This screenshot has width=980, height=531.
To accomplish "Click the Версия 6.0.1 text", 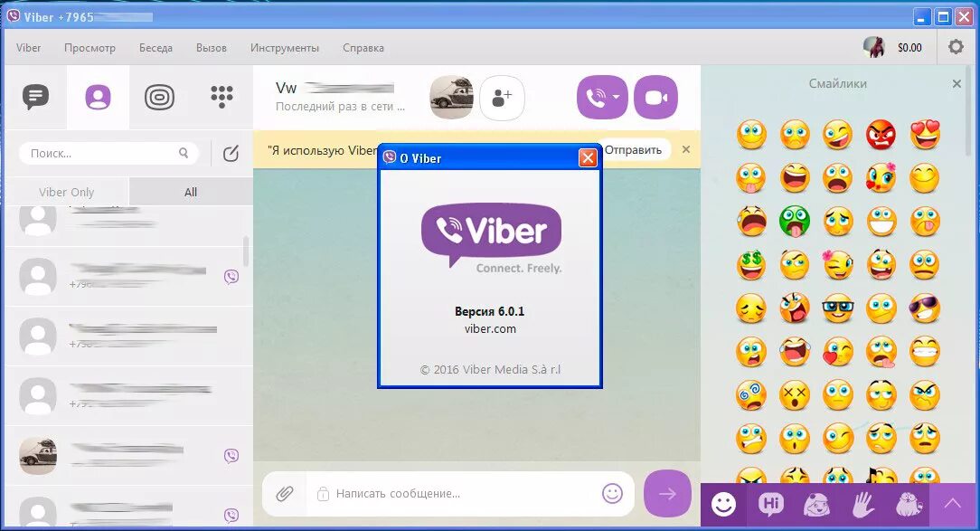I will click(489, 311).
